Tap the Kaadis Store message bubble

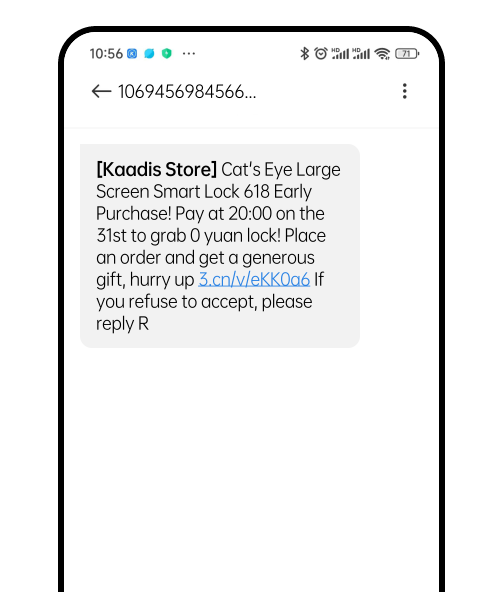pyautogui.click(x=220, y=246)
